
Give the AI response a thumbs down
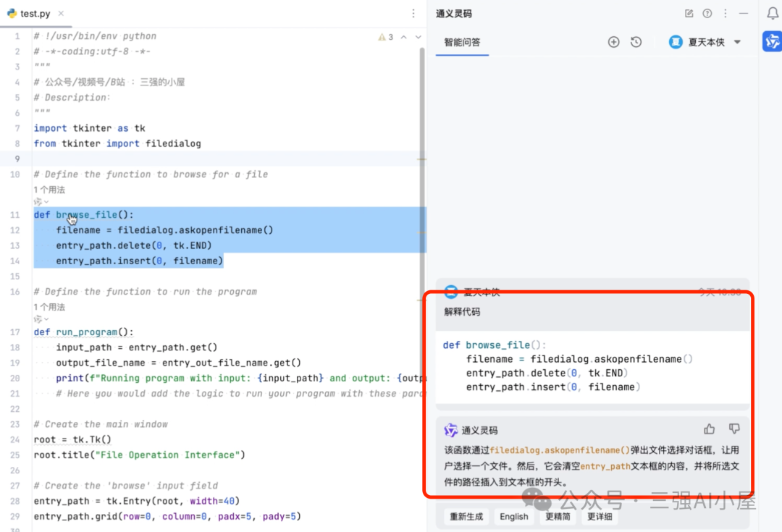pos(734,428)
